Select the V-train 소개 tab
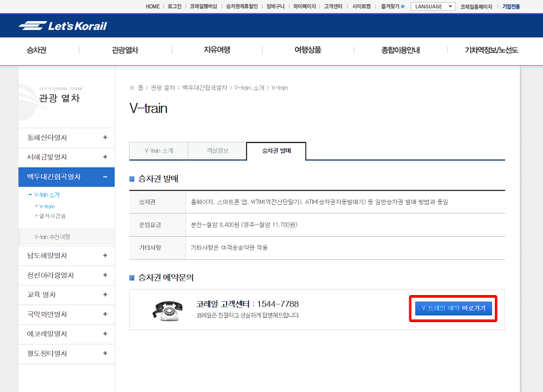543x392 pixels. pos(159,151)
